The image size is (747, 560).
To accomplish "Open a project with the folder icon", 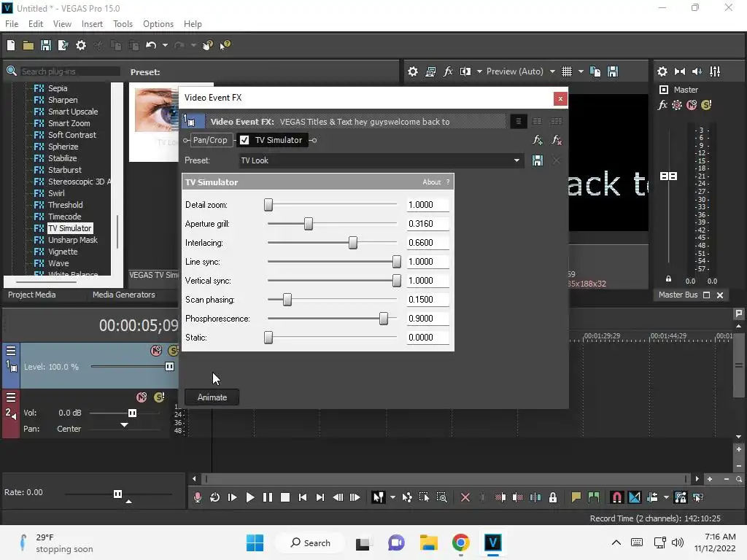I will (28, 45).
